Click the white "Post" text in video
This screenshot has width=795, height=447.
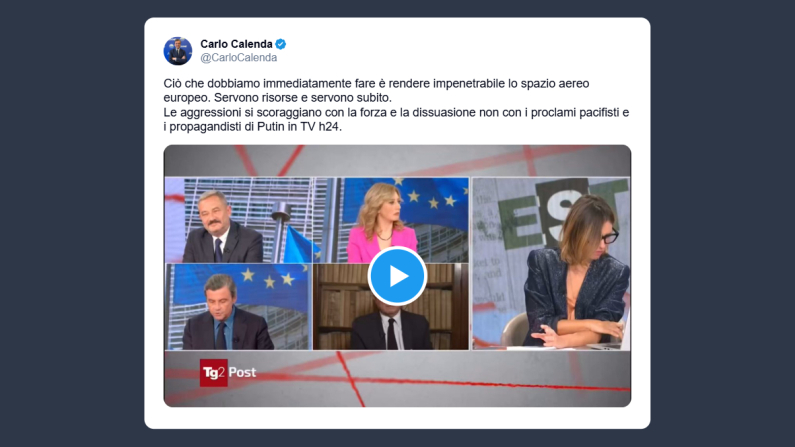242,372
